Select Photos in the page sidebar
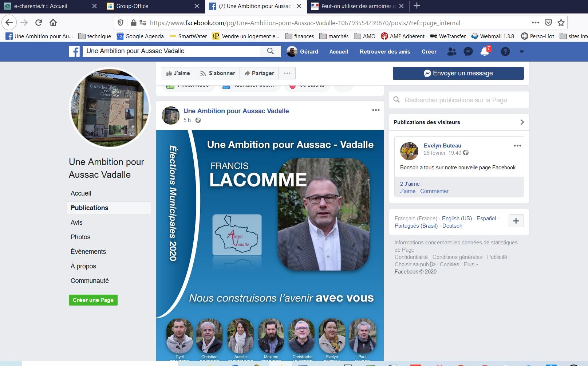The height and width of the screenshot is (366, 588). [80, 237]
